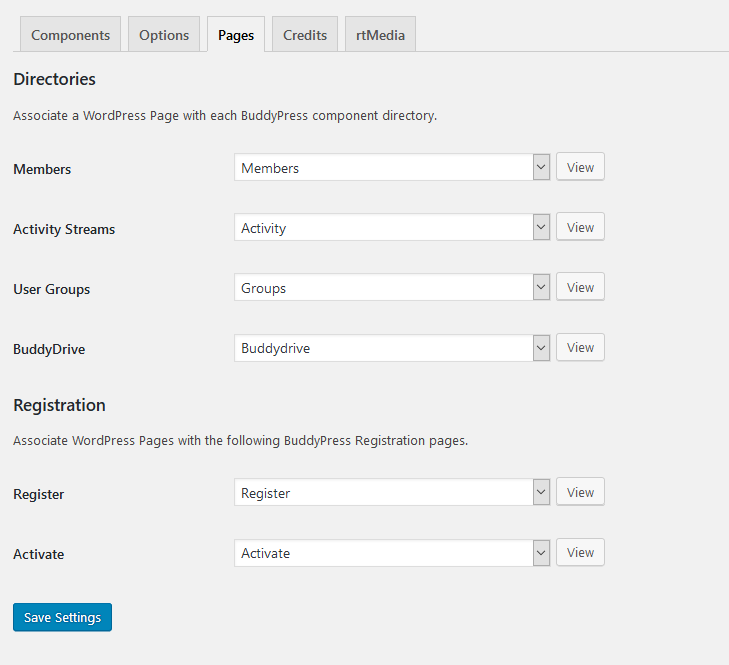Open the Options tab
Image resolution: width=729 pixels, height=665 pixels.
(x=164, y=34)
